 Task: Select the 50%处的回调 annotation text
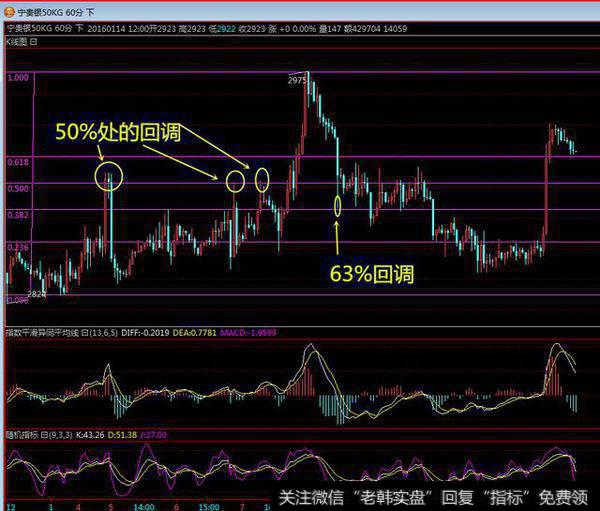tap(103, 131)
